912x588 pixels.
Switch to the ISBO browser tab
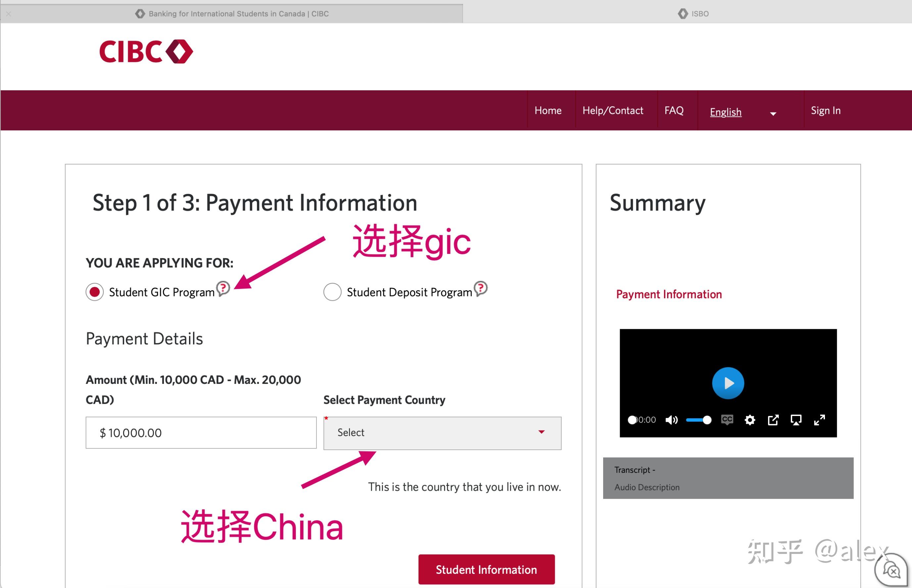tap(693, 13)
